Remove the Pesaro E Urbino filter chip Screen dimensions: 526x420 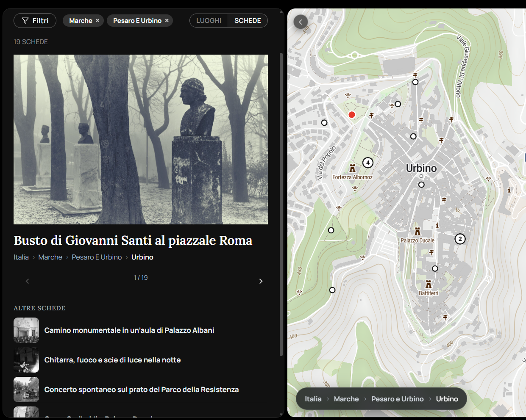(167, 20)
